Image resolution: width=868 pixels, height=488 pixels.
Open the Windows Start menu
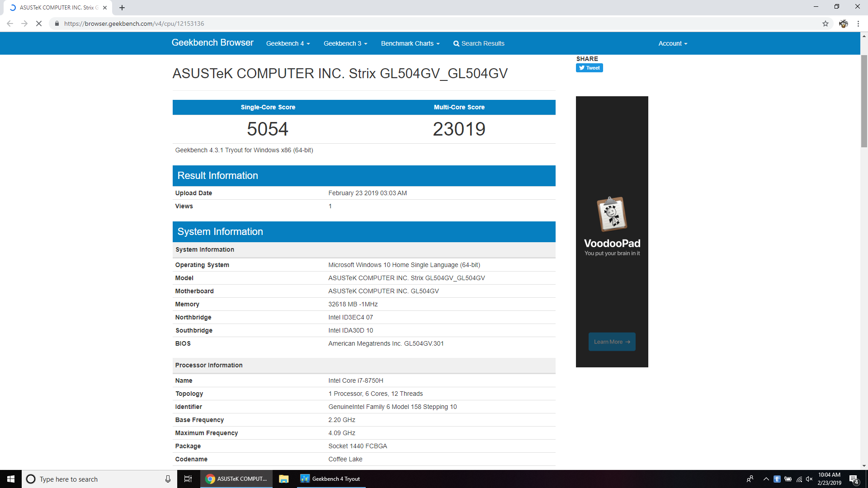pos(11,479)
